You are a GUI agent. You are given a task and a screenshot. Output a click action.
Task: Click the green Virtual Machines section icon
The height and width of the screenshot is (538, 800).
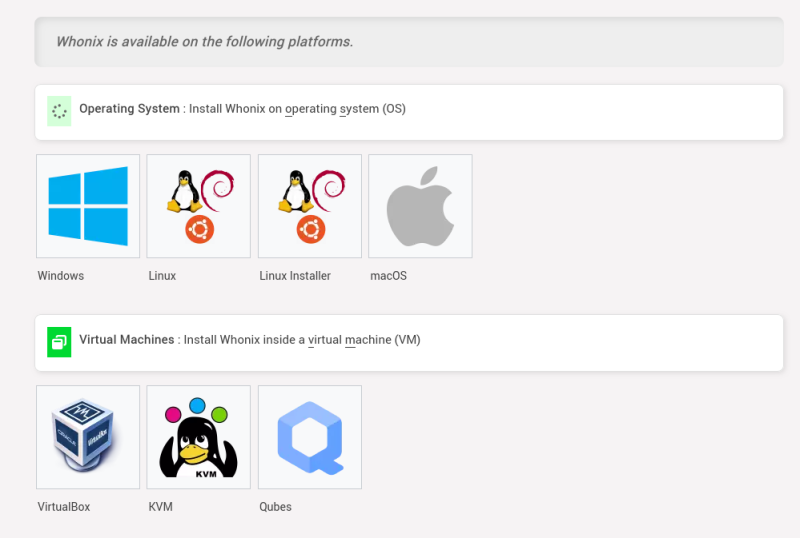[59, 342]
